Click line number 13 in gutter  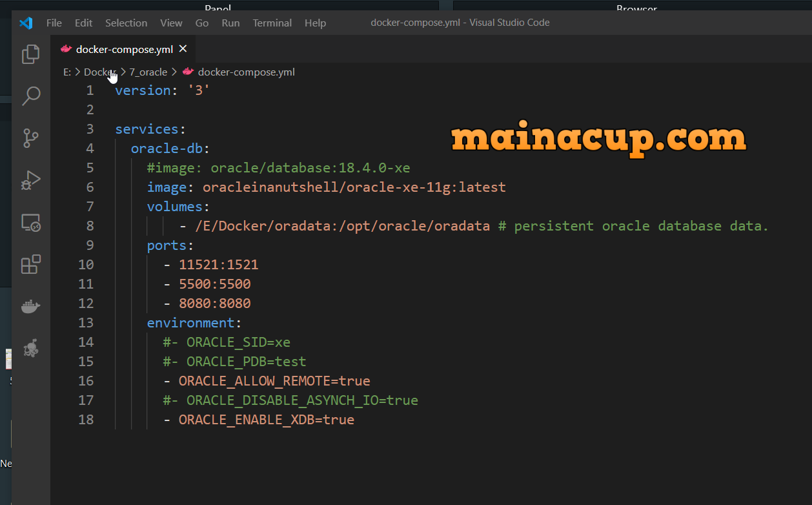pos(86,323)
